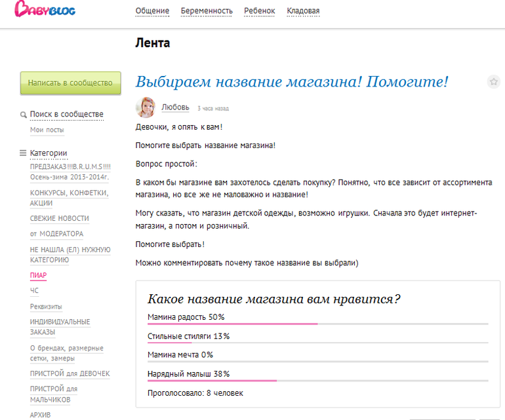Viewport: 505px width, 420px height.
Task: Open СВЕЖИЕ НОВОСТИ category
Action: click(60, 218)
